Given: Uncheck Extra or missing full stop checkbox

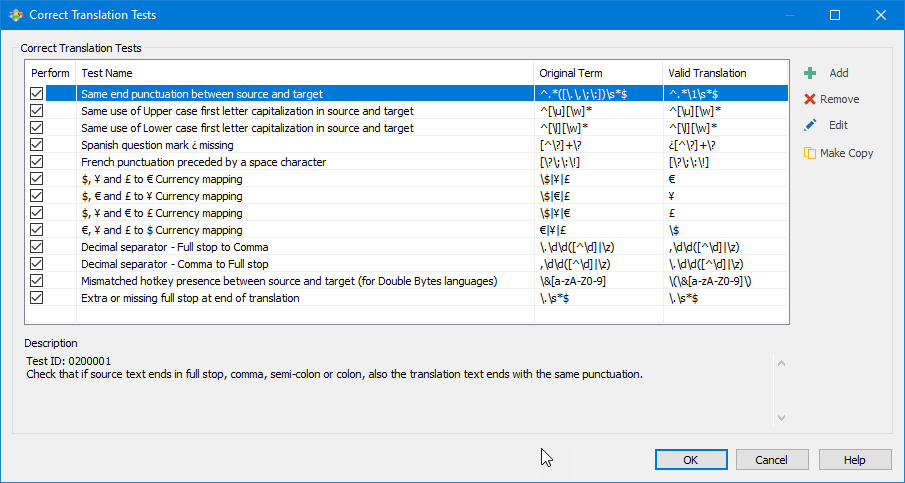Looking at the screenshot, I should pyautogui.click(x=37, y=298).
